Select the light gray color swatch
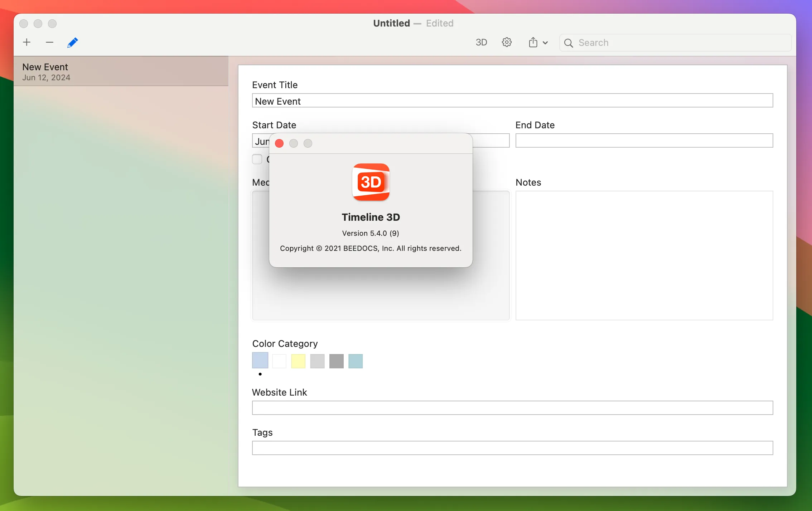The width and height of the screenshot is (812, 511). click(x=317, y=361)
